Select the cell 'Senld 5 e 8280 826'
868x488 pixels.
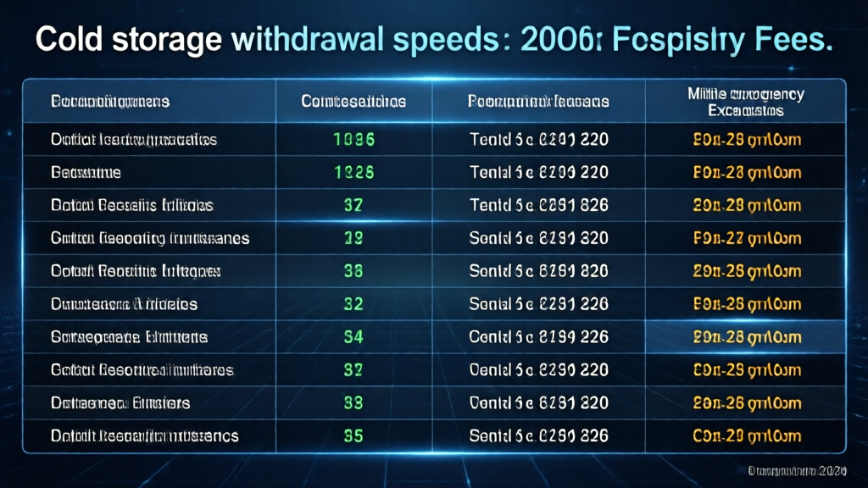pos(538,436)
